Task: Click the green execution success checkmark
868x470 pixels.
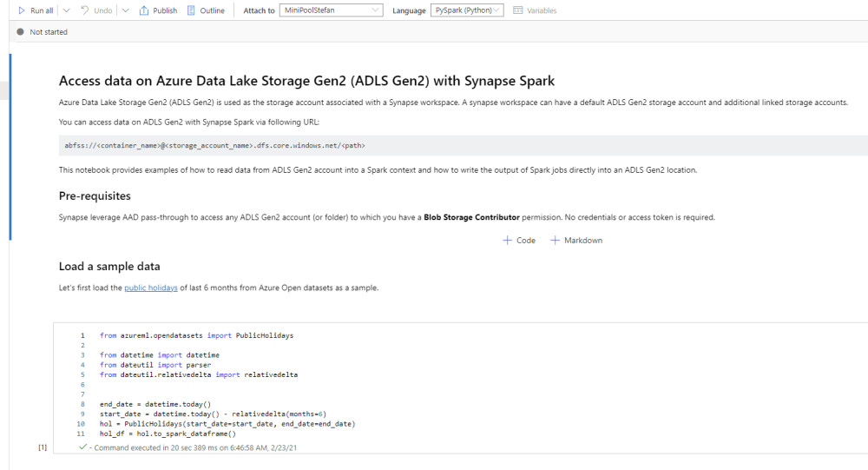Action: [x=82, y=447]
